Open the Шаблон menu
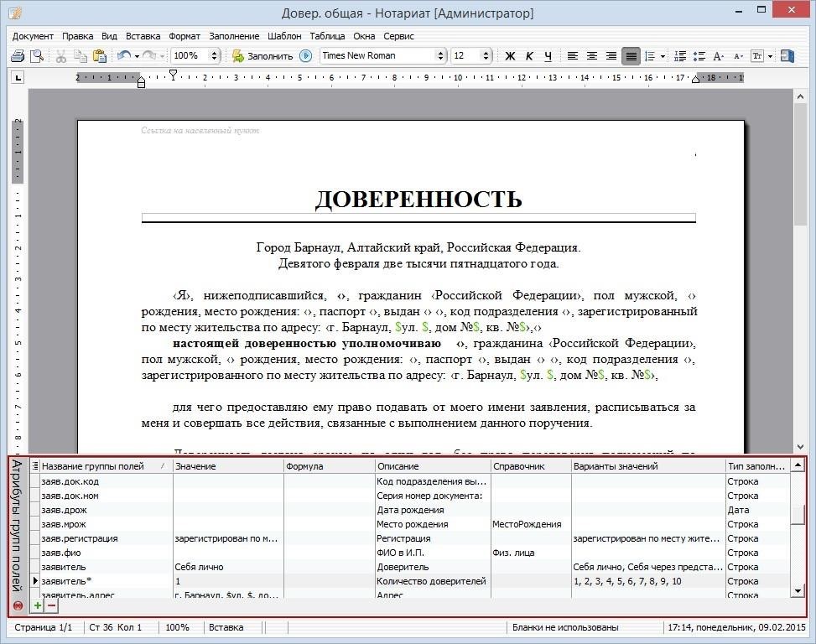 click(x=284, y=36)
